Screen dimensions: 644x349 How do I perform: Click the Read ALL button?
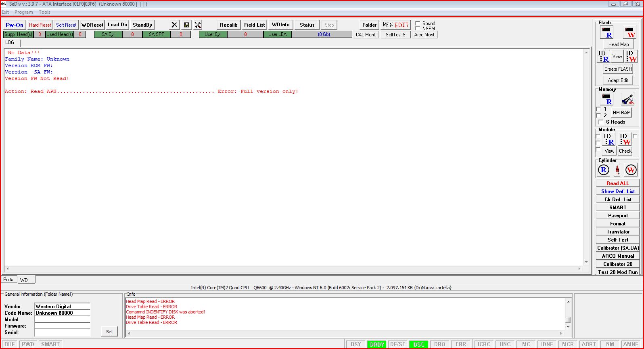[618, 183]
